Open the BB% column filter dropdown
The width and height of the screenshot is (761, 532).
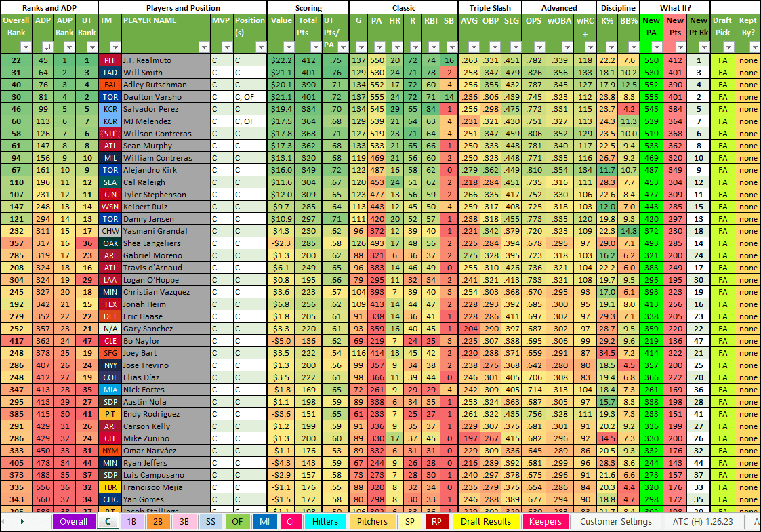(x=634, y=47)
